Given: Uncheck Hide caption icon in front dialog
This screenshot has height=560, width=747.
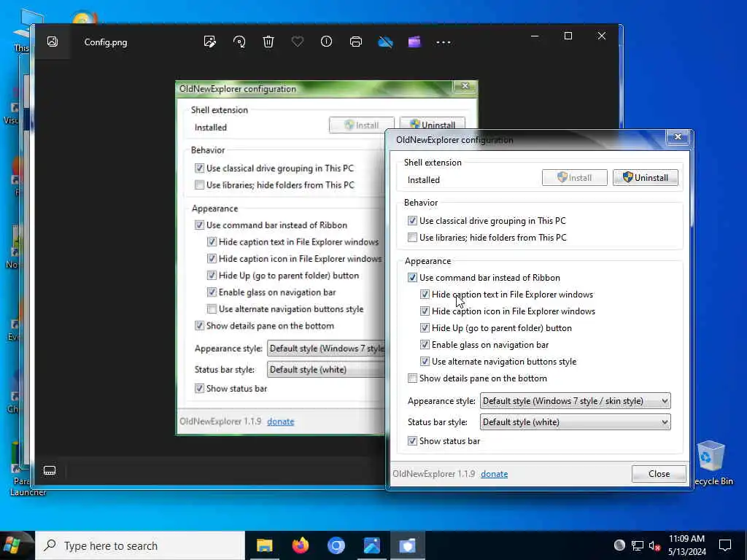Looking at the screenshot, I should [x=425, y=311].
